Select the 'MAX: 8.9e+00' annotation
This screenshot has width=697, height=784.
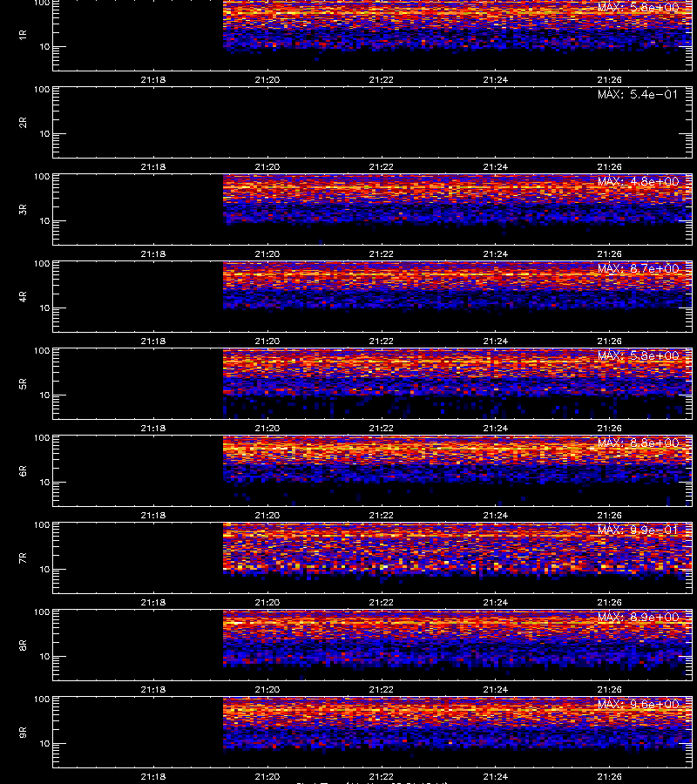pyautogui.click(x=638, y=617)
